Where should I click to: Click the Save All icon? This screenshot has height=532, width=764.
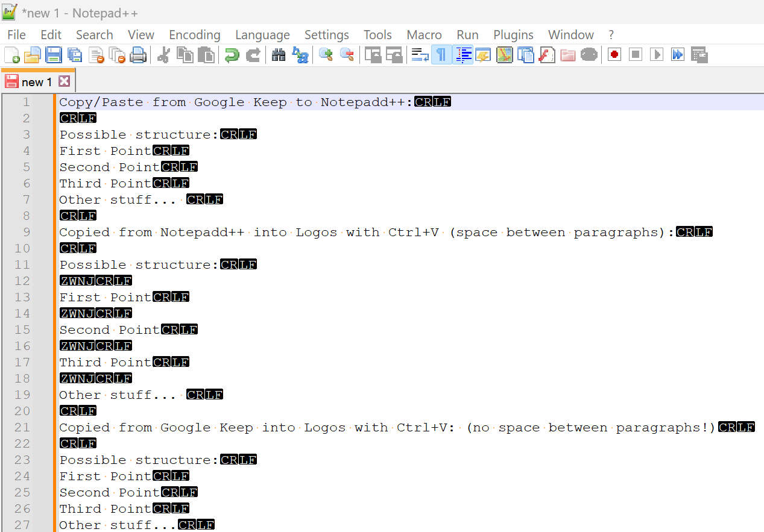tap(75, 55)
